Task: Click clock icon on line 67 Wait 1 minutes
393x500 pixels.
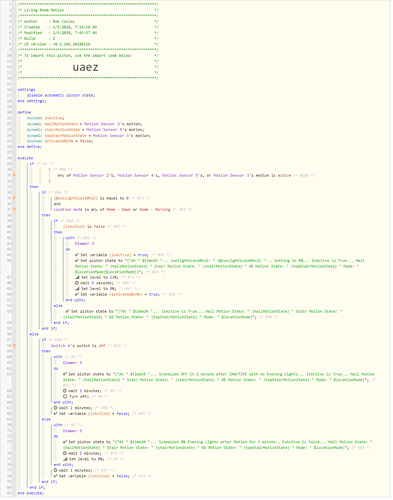Action: [x=56, y=408]
